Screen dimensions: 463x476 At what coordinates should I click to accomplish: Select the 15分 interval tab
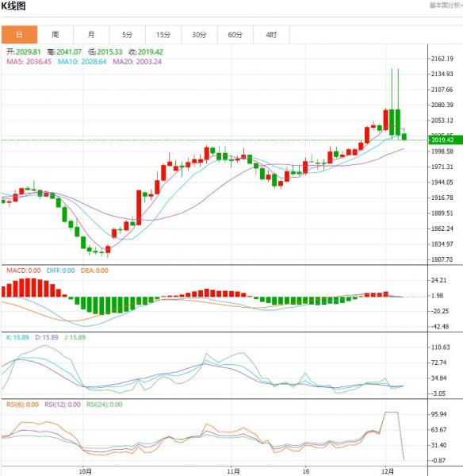pyautogui.click(x=163, y=35)
